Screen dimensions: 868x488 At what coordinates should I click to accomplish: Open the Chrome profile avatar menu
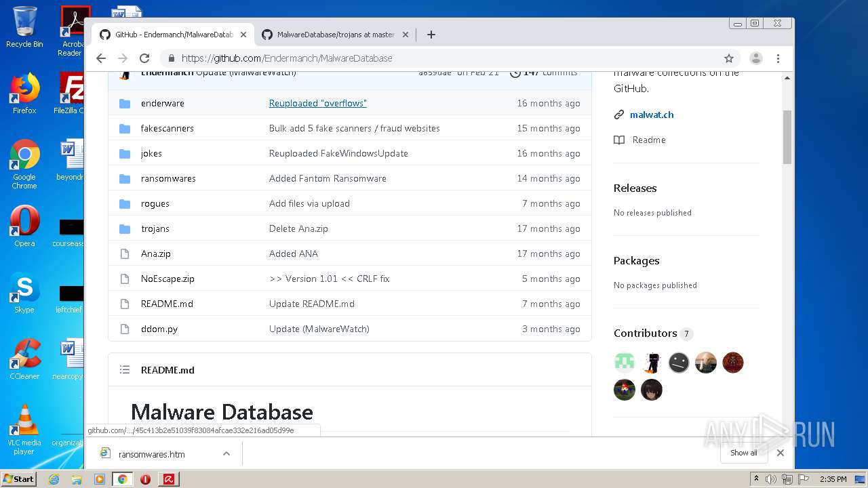click(756, 58)
